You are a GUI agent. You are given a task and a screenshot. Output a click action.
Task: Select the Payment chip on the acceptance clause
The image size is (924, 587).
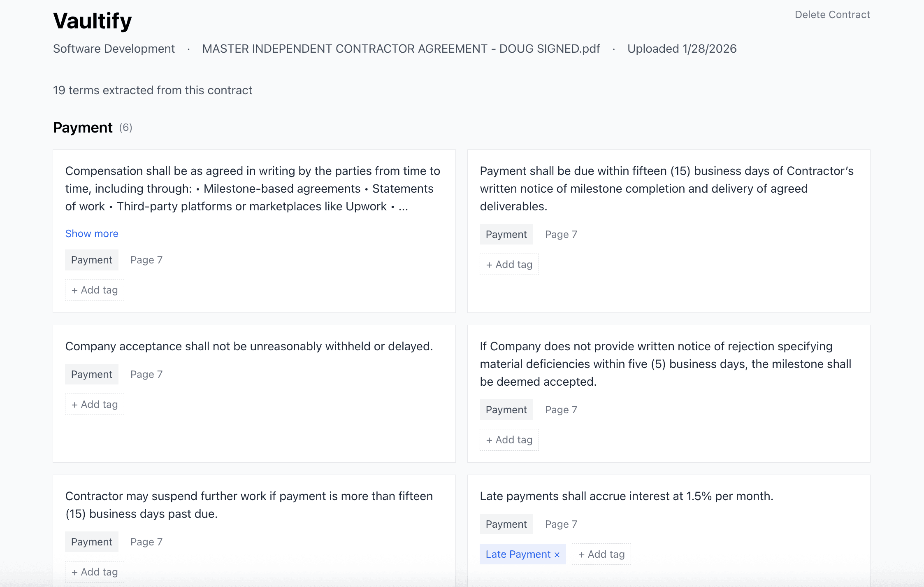tap(91, 374)
